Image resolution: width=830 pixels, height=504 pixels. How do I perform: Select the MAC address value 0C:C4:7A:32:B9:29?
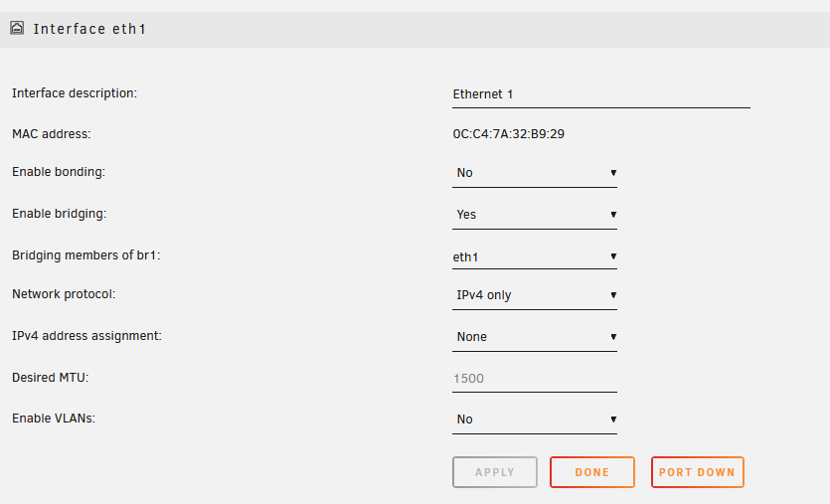pyautogui.click(x=508, y=134)
